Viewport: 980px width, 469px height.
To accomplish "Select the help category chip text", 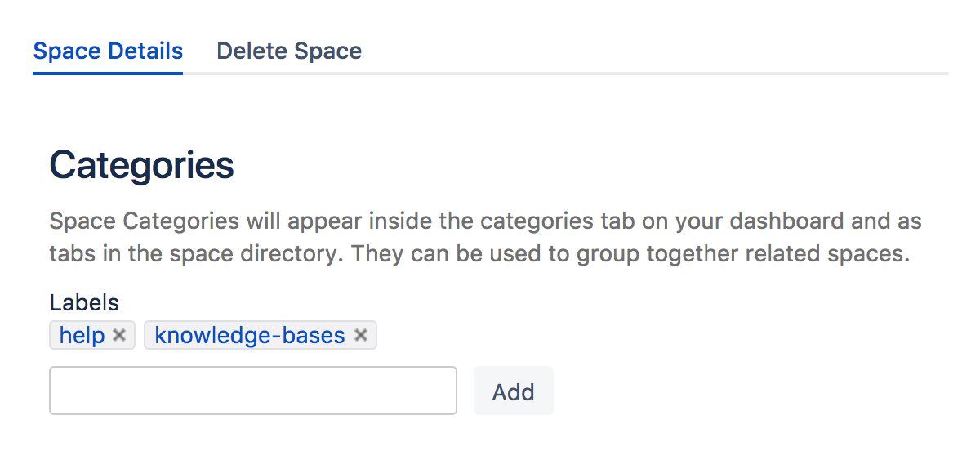I will tap(82, 335).
